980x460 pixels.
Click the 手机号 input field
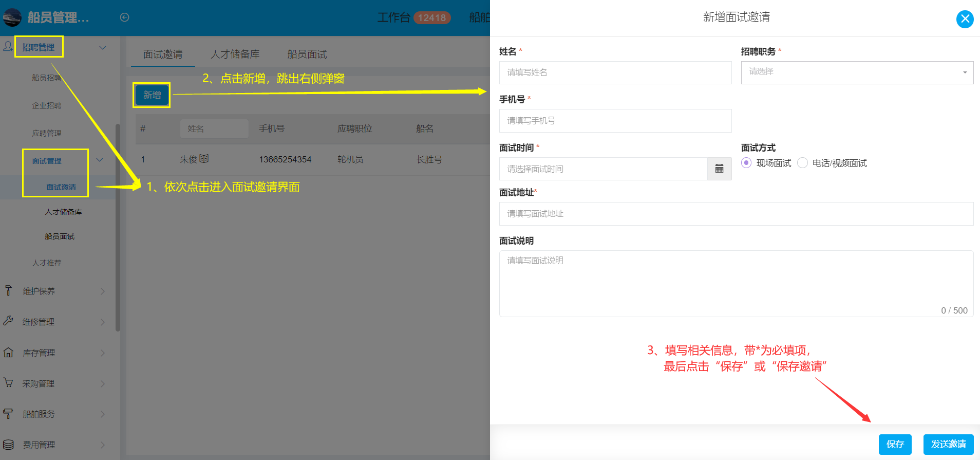615,121
